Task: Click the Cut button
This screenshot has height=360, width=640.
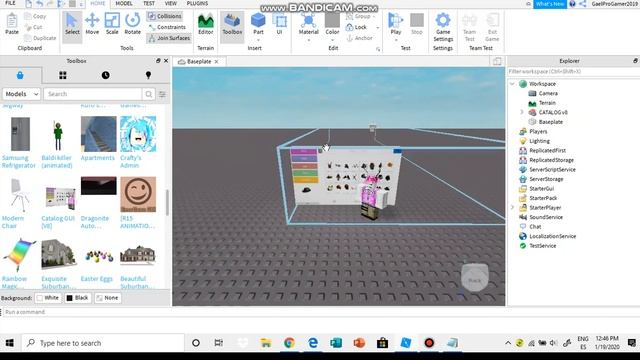Action: [x=33, y=27]
